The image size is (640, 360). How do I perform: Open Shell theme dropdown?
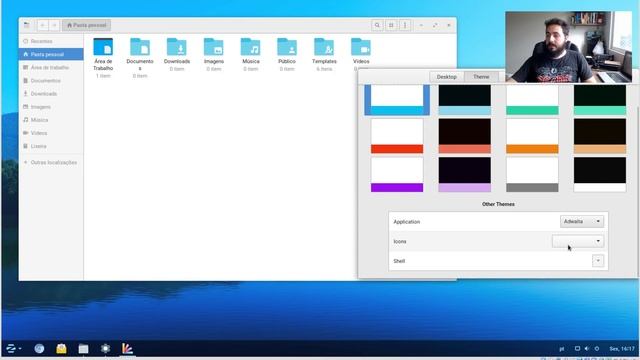[598, 261]
